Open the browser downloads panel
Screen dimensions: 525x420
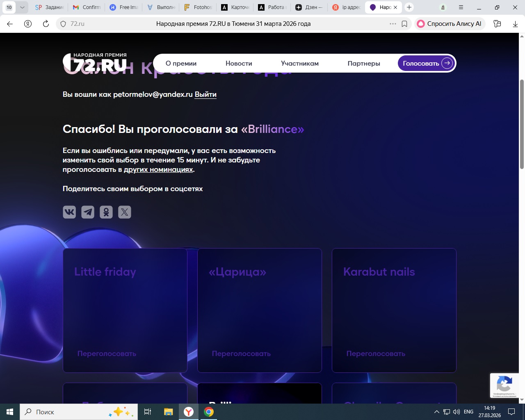tap(515, 24)
